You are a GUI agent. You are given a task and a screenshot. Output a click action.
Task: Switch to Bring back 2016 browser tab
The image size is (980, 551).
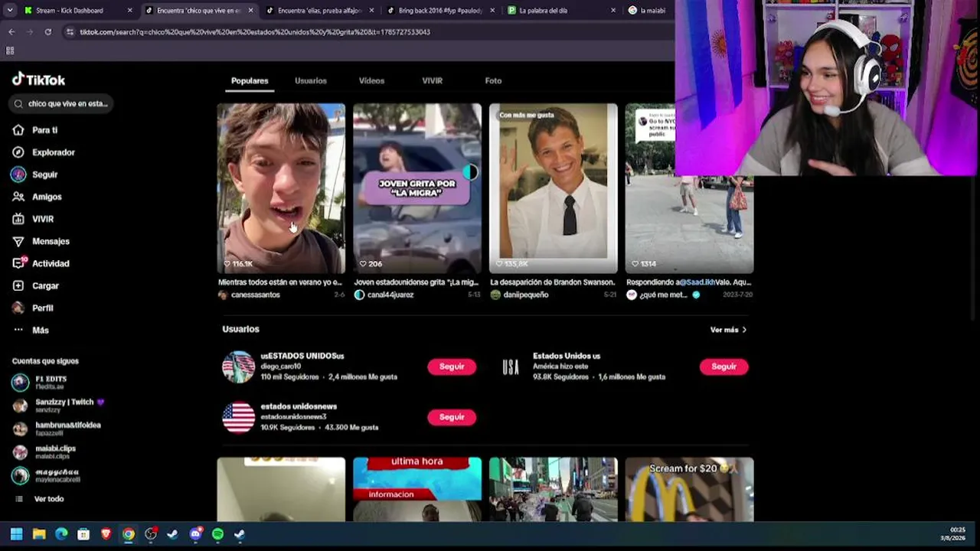click(x=441, y=11)
